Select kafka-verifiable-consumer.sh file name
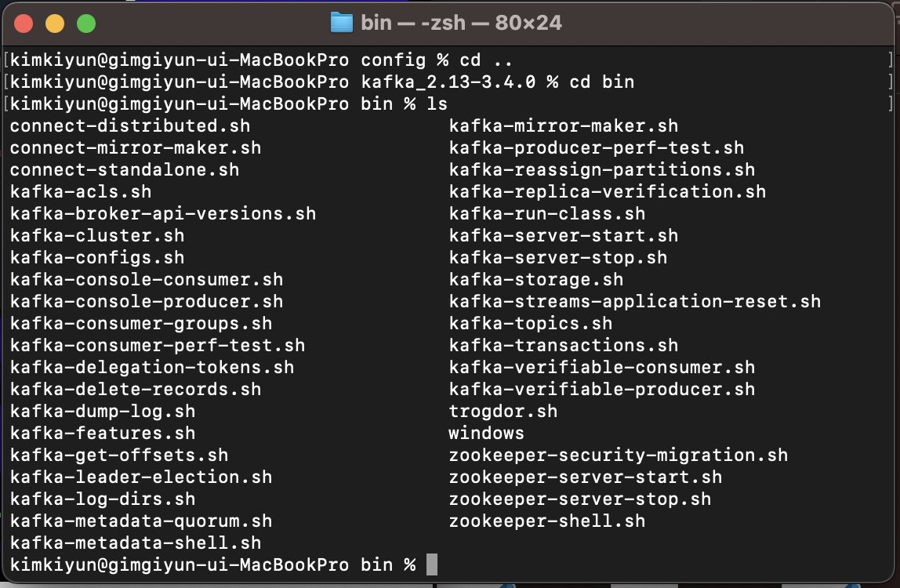 click(602, 368)
